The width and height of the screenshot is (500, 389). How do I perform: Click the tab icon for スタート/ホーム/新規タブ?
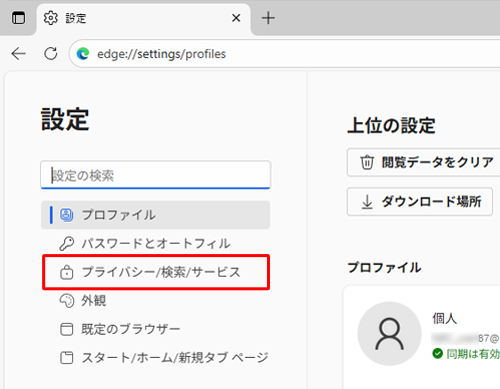click(67, 358)
